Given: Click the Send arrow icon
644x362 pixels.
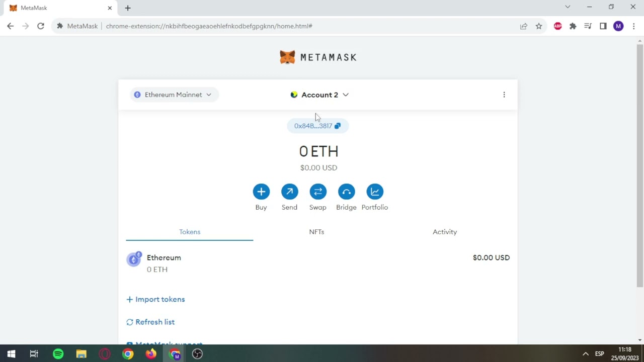Looking at the screenshot, I should pos(289,192).
